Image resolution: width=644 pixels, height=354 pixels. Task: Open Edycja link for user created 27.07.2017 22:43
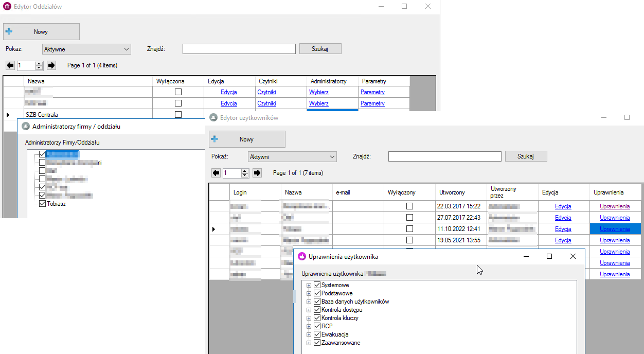[x=563, y=218]
